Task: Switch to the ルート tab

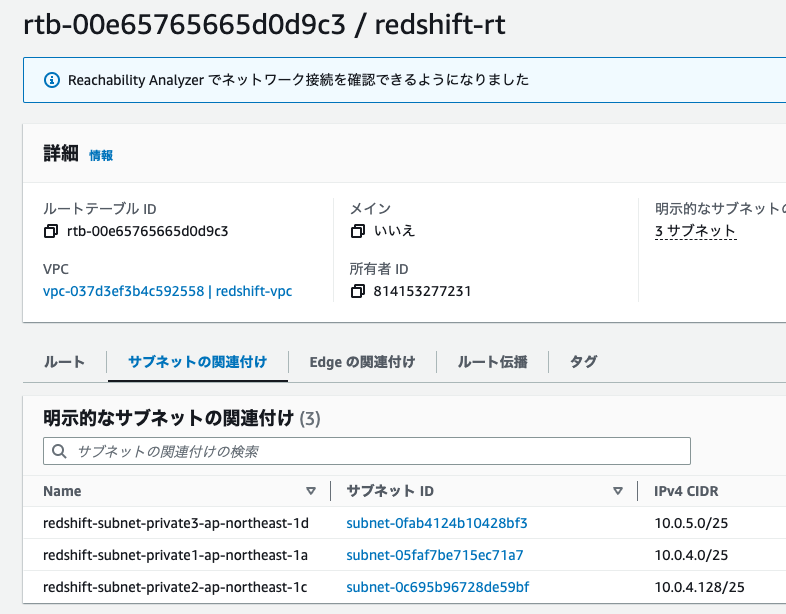Action: 64,362
